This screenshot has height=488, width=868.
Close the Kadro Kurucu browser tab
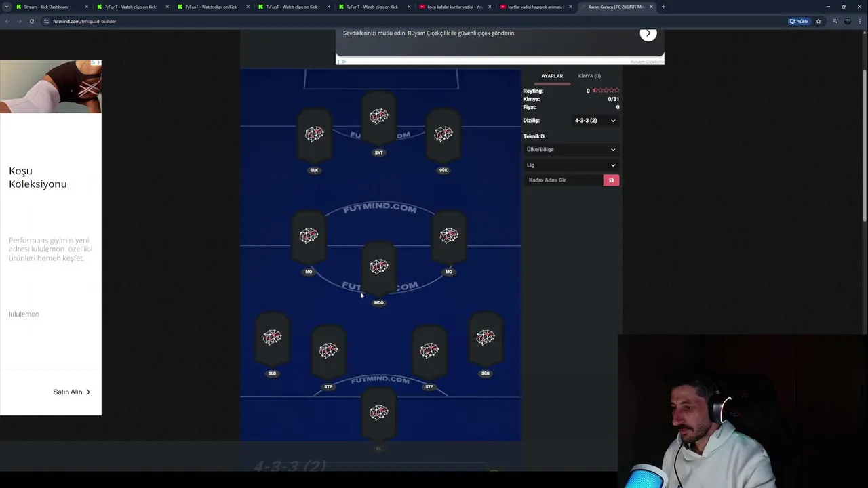point(651,7)
